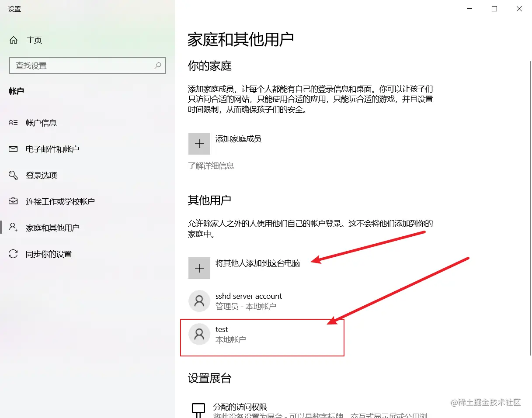Click the plus icon for 添加家庭成员
The height and width of the screenshot is (418, 532).
tap(199, 144)
